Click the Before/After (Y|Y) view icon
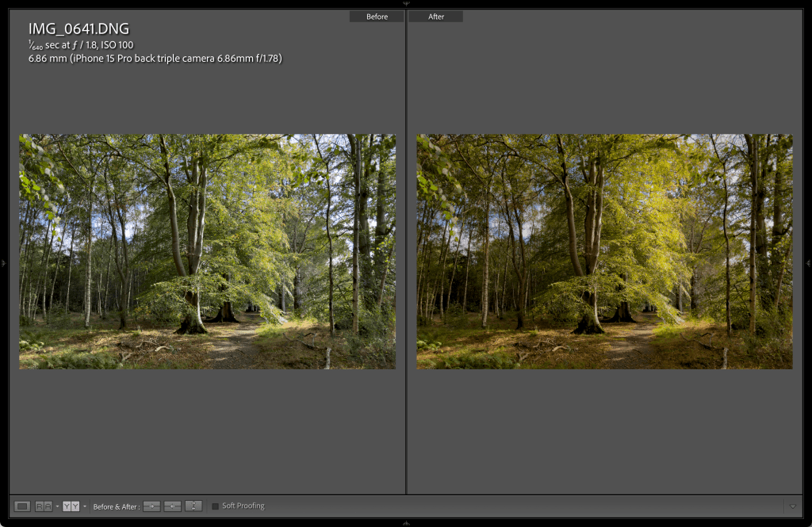This screenshot has width=812, height=527. pyautogui.click(x=71, y=506)
